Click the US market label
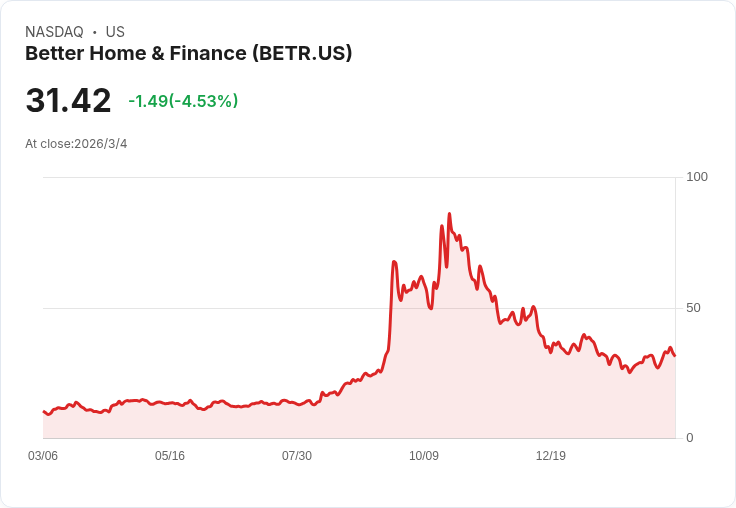This screenshot has height=508, width=736. click(x=115, y=32)
